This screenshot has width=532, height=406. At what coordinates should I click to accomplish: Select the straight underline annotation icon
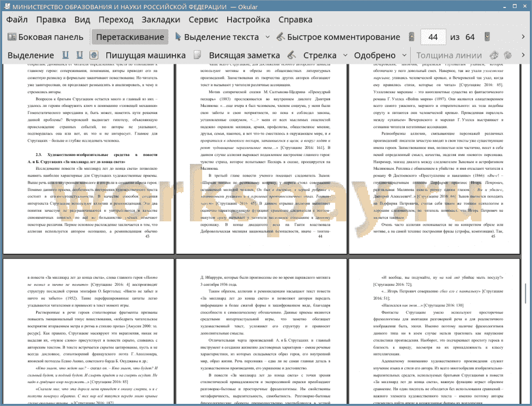[x=65, y=55]
